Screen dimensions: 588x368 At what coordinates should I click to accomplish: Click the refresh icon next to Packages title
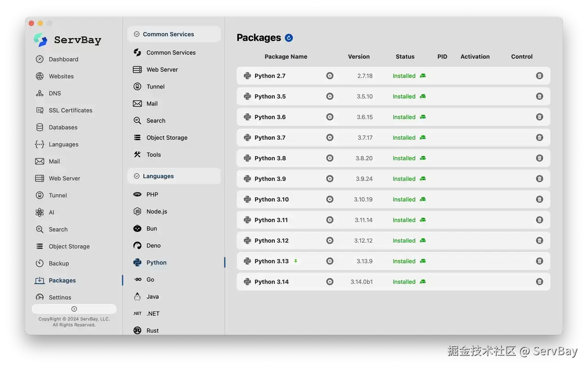pyautogui.click(x=289, y=38)
